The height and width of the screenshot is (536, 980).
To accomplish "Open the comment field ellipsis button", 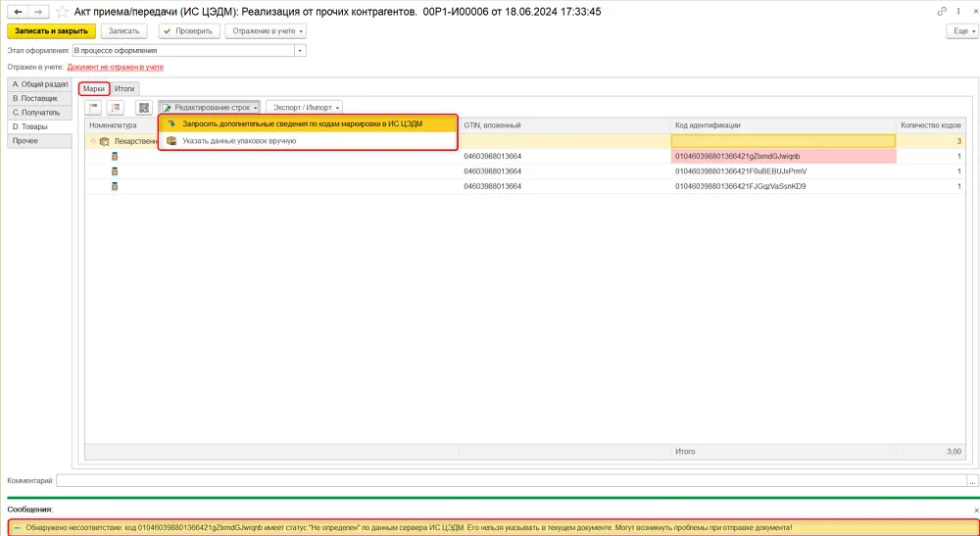I will tap(972, 481).
